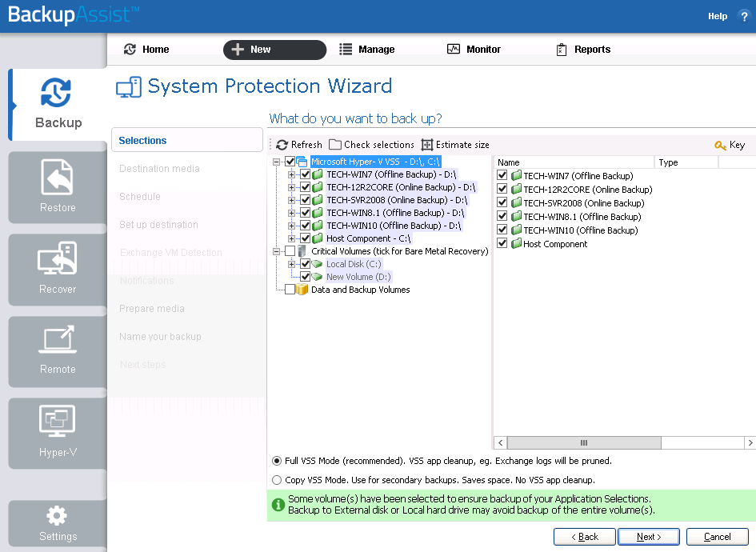
Task: Click the New Volume (D:) drive icon
Action: pyautogui.click(x=317, y=277)
